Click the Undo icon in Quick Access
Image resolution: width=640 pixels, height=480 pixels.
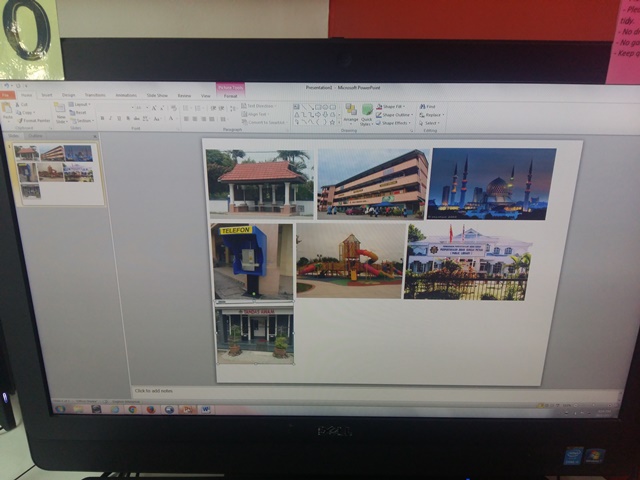click(x=7, y=86)
